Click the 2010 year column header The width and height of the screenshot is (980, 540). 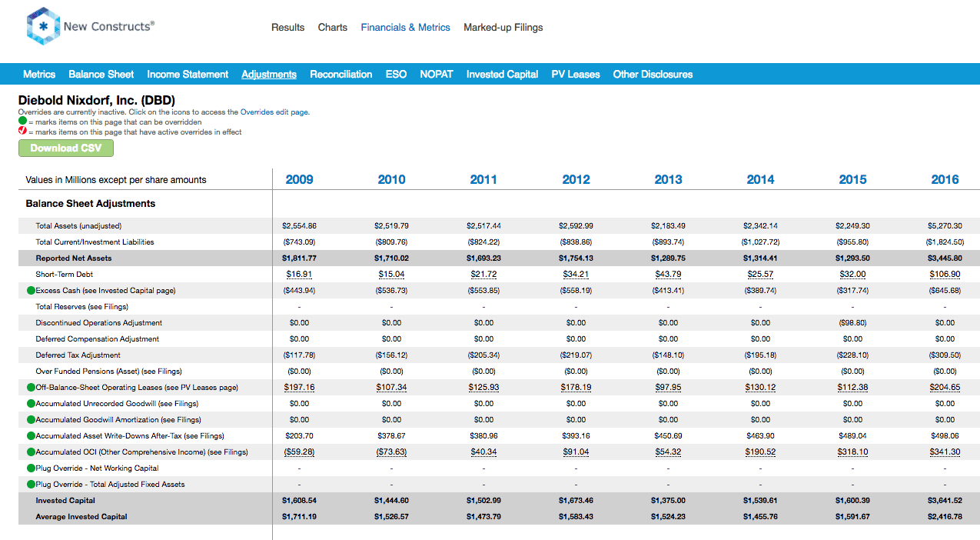tap(392, 180)
